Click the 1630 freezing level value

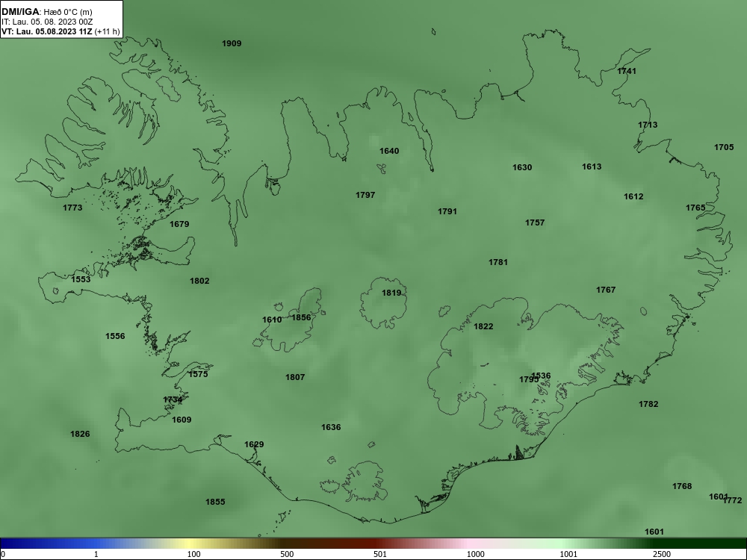coord(522,167)
